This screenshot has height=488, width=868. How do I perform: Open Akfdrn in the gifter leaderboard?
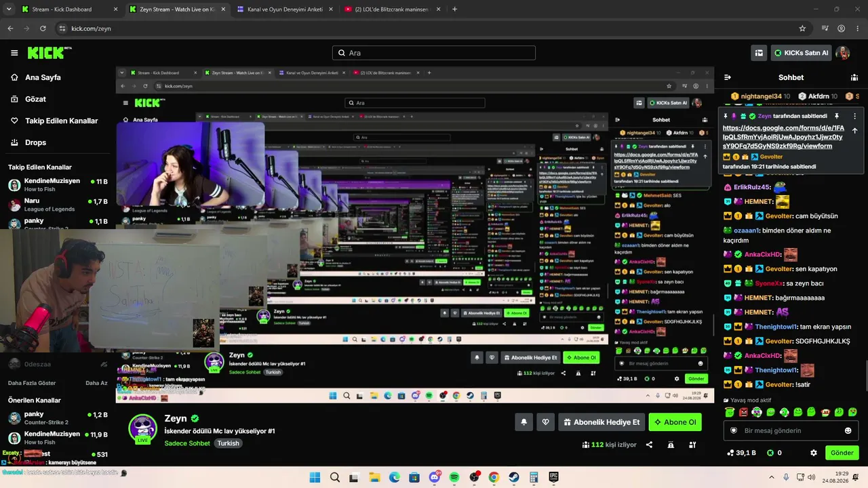(818, 96)
